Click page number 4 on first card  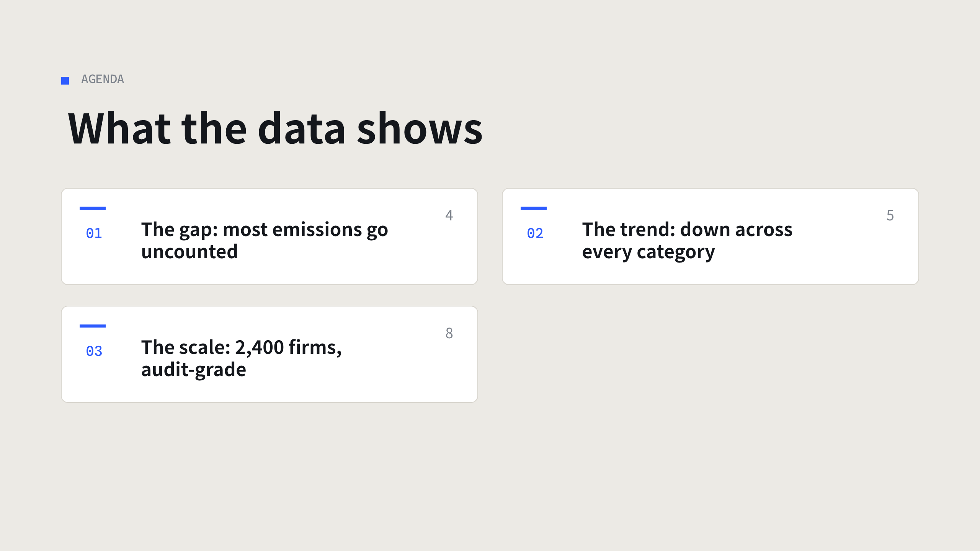pos(449,215)
